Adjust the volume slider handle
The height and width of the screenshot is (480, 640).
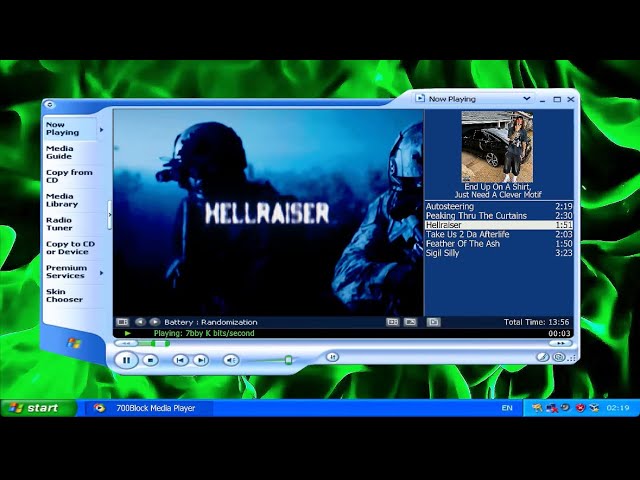click(x=288, y=360)
